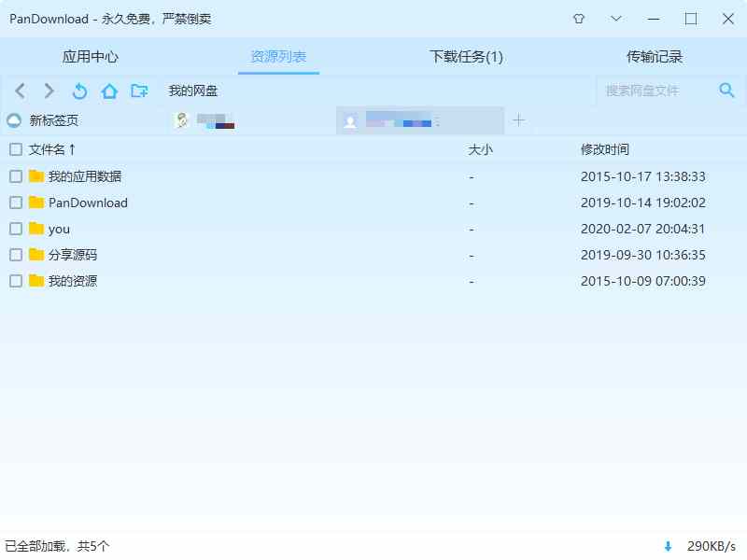The image size is (747, 560).
Task: Click the 我的资源 folder icon
Action: coord(36,281)
